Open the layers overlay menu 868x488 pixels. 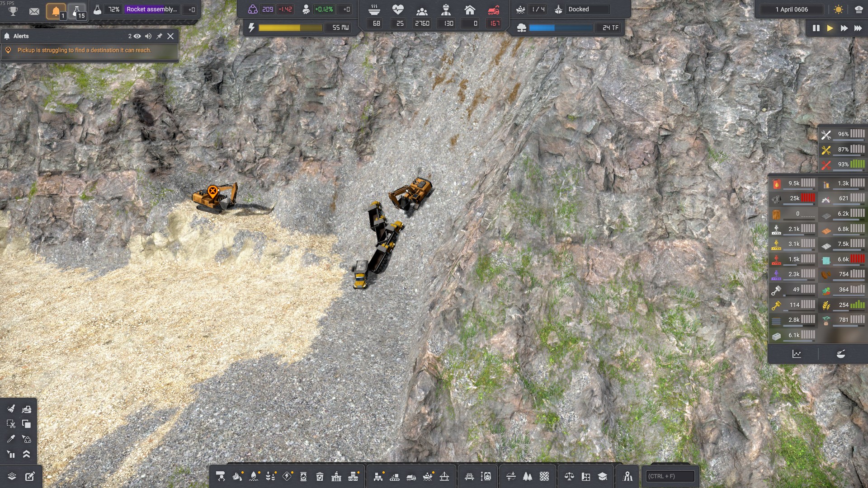pos(12,476)
